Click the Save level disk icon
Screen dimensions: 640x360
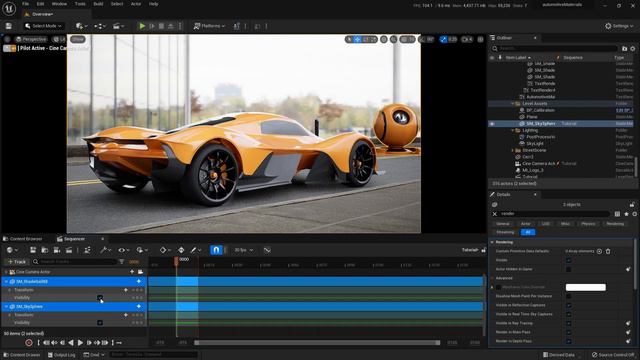pyautogui.click(x=9, y=26)
